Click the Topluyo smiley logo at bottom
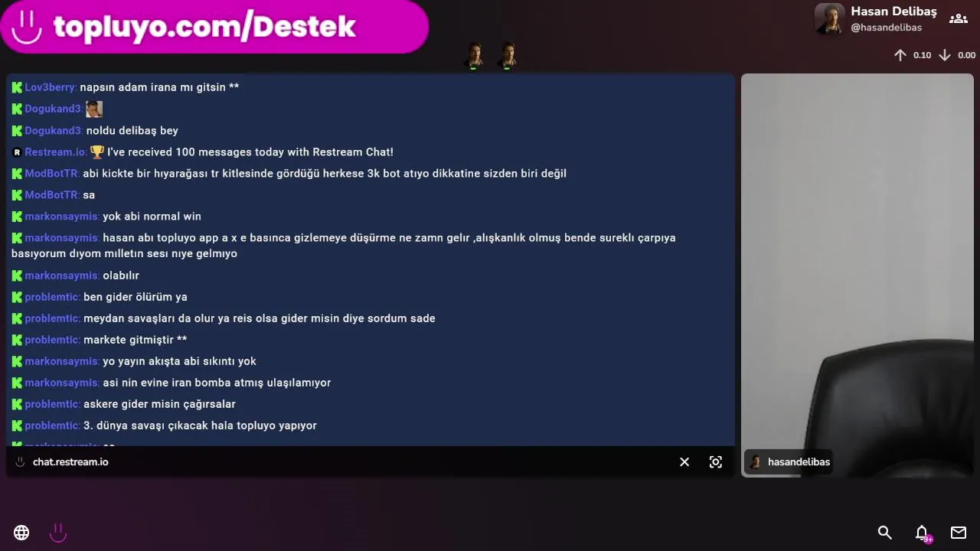The height and width of the screenshot is (551, 980). click(x=58, y=533)
